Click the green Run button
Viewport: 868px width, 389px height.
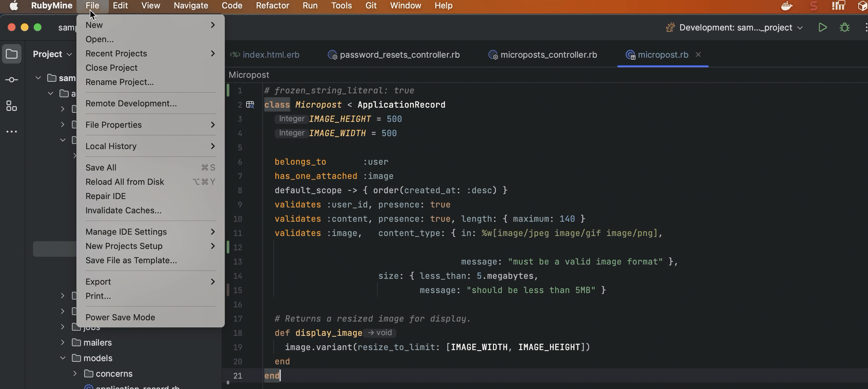pos(823,27)
